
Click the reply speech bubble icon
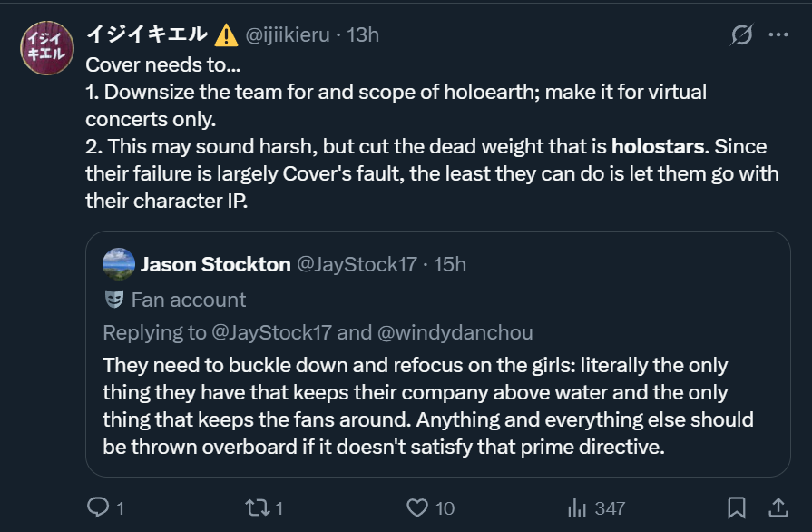click(98, 507)
